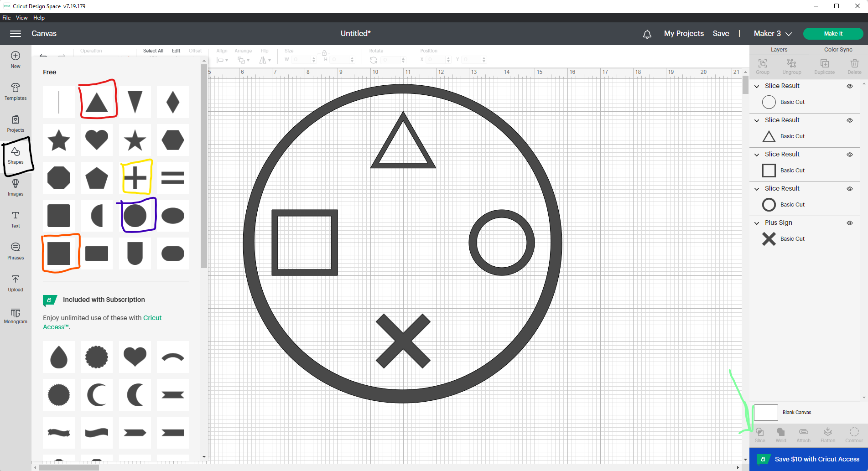
Task: Insert the equals sign shape
Action: [x=173, y=177]
